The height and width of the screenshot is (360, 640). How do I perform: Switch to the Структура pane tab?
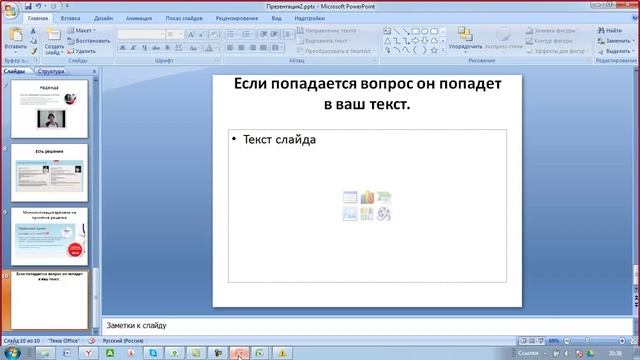pyautogui.click(x=51, y=71)
